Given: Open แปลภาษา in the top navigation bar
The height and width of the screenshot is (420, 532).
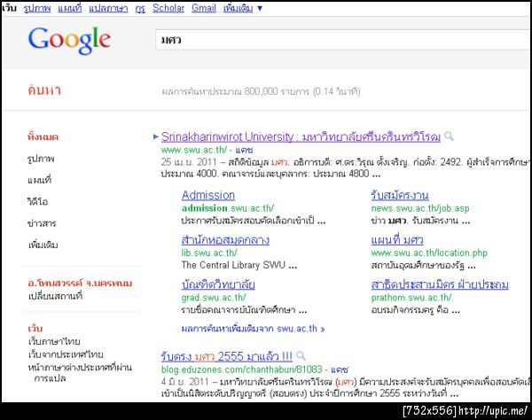Looking at the screenshot, I should [x=108, y=8].
